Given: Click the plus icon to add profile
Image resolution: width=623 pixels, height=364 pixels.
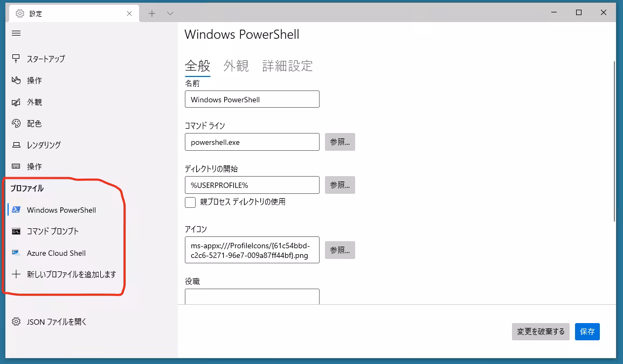Looking at the screenshot, I should (16, 274).
